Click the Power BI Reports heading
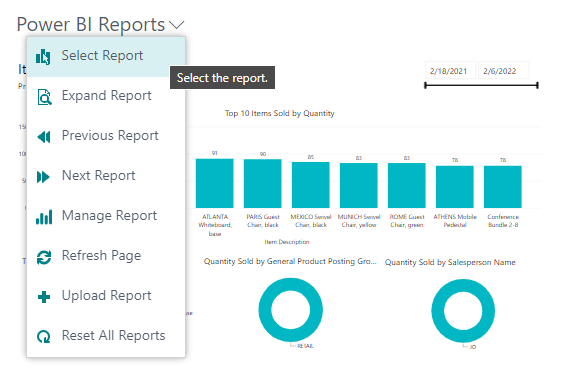Image resolution: width=568 pixels, height=384 pixels. 91,25
